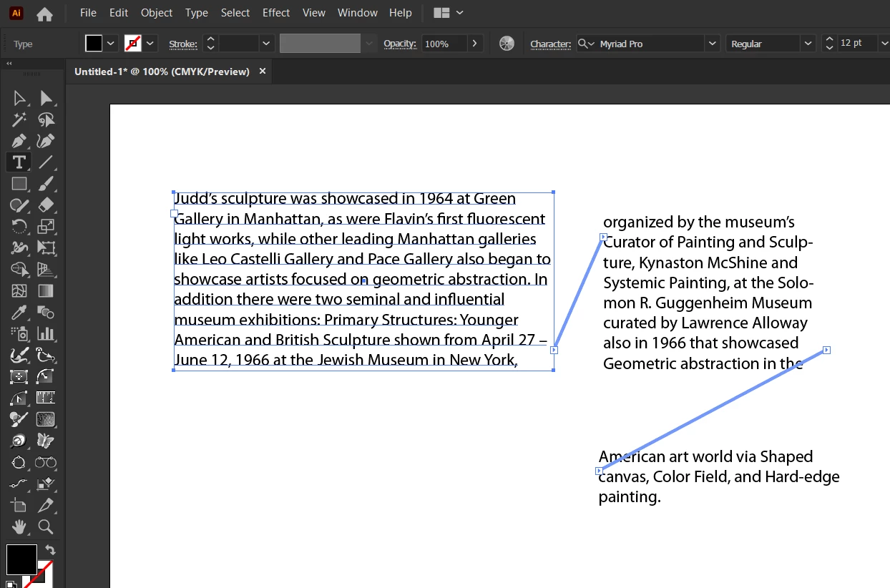This screenshot has height=588, width=890.
Task: Open the View menu
Action: [x=314, y=13]
